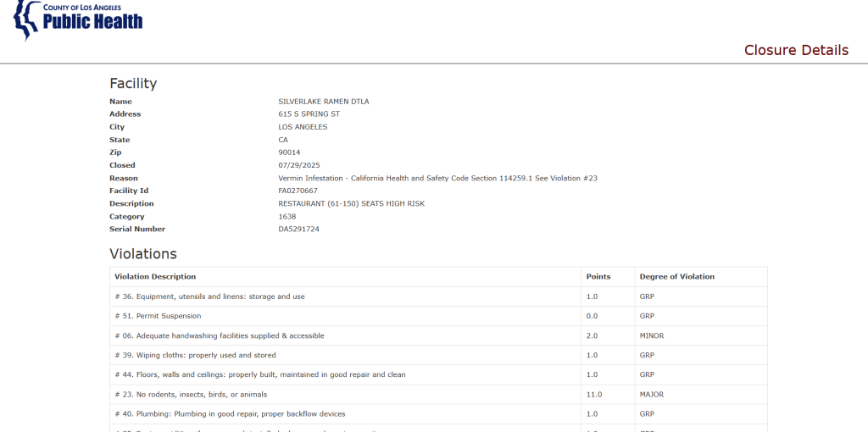868x432 pixels.
Task: Click violation # 39 Wiping cloths
Action: [196, 355]
